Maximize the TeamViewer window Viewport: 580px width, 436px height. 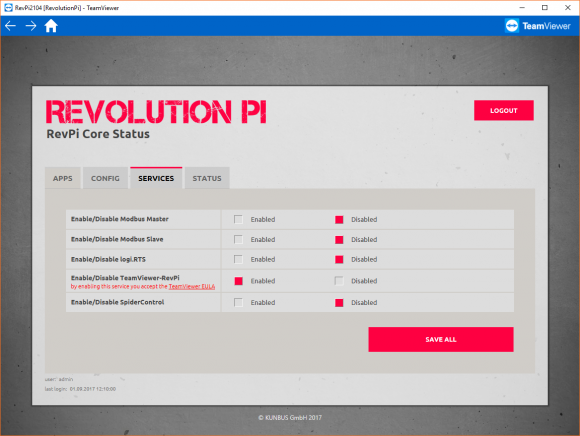(x=544, y=7)
